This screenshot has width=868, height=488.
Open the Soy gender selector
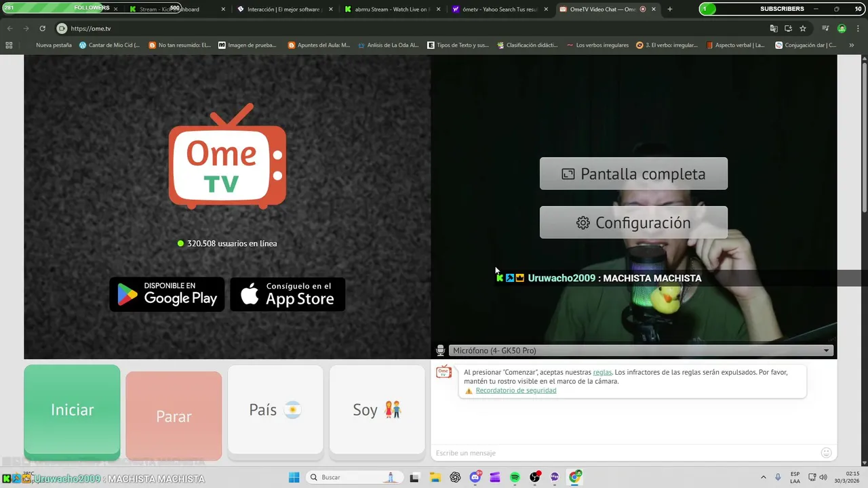(x=377, y=410)
